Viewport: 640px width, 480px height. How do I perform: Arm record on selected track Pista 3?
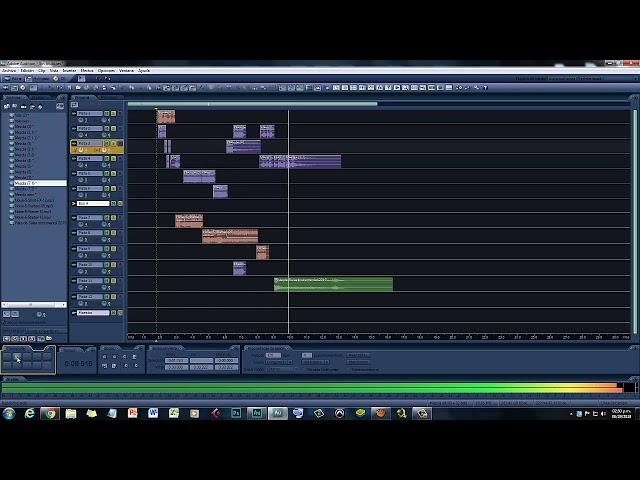(x=120, y=144)
